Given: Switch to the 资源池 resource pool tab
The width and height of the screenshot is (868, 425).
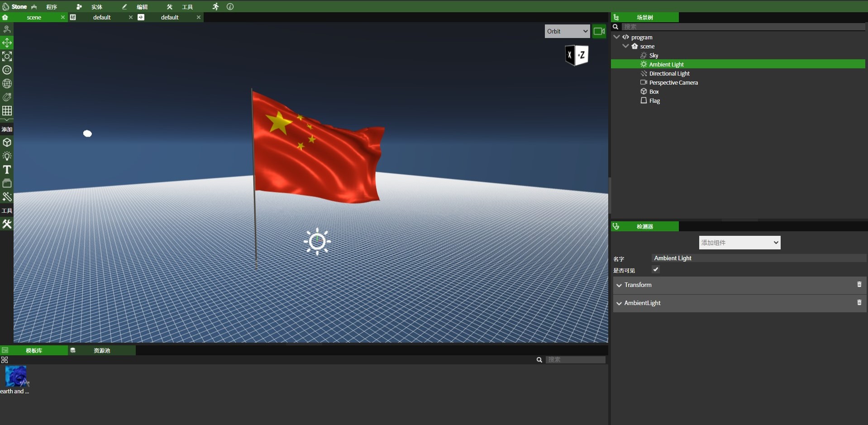Looking at the screenshot, I should coord(102,350).
